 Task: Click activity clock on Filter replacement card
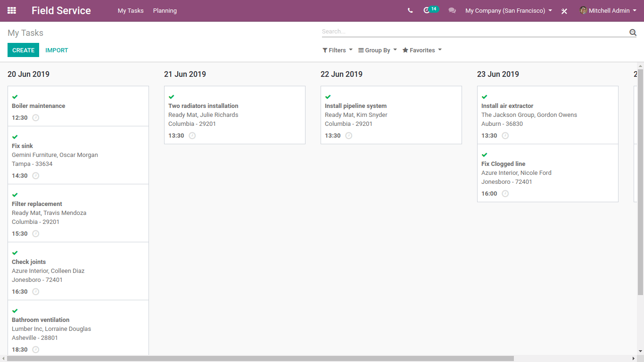pyautogui.click(x=36, y=234)
